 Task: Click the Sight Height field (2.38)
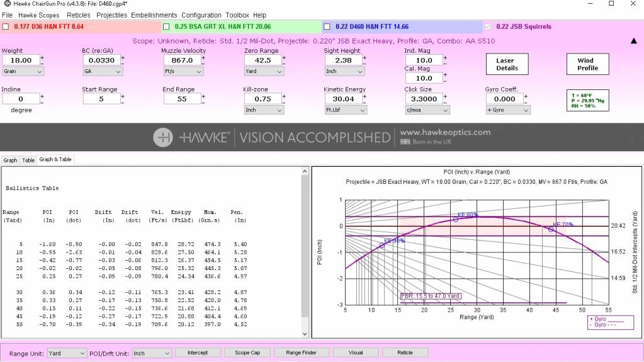click(343, 60)
